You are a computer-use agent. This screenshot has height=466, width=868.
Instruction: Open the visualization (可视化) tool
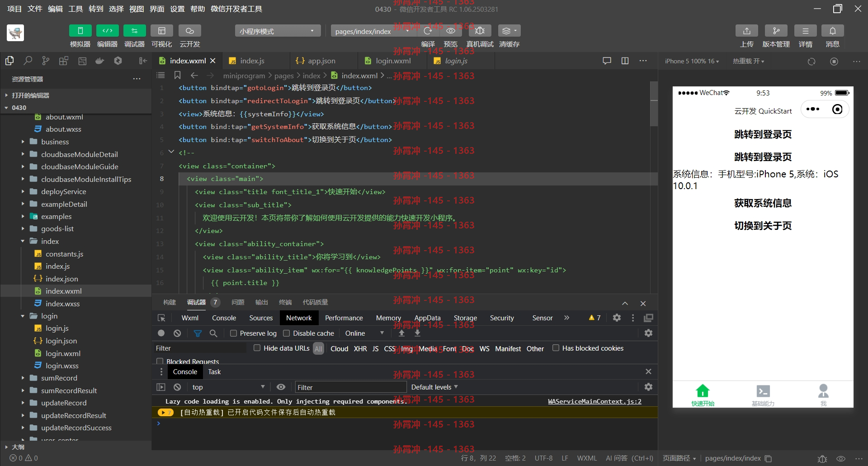coord(161,31)
